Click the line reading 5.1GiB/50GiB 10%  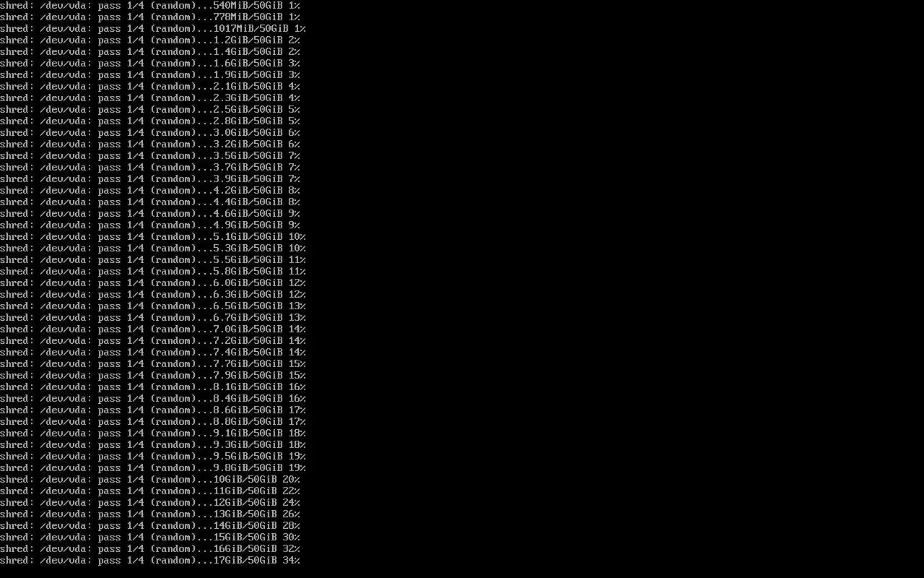[x=153, y=236]
